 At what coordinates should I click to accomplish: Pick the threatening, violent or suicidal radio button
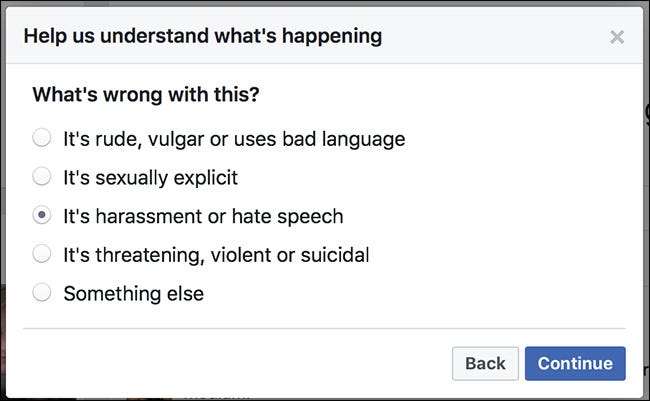click(x=42, y=254)
